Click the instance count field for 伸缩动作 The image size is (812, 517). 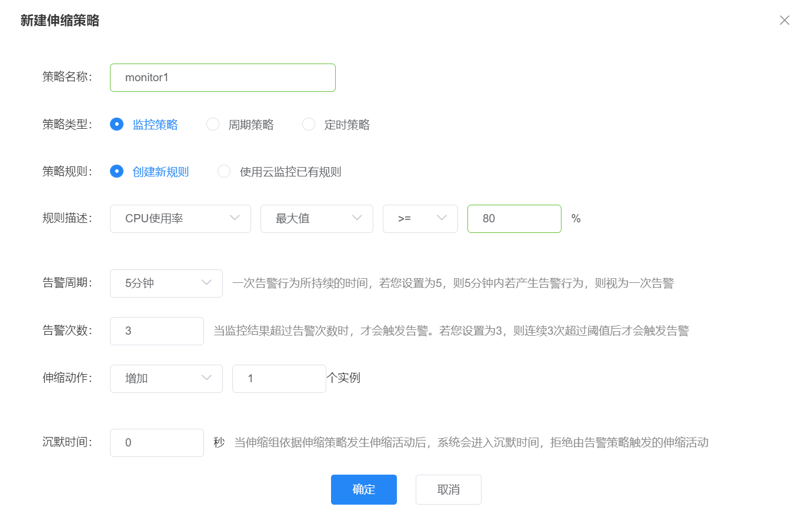point(279,379)
